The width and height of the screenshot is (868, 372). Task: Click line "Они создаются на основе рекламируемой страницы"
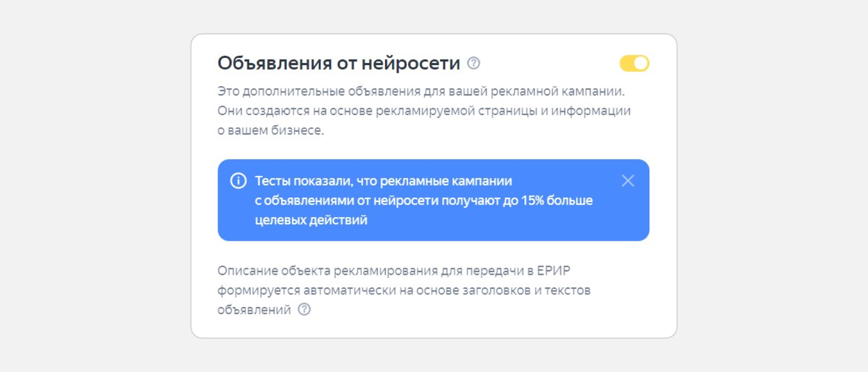click(x=424, y=111)
